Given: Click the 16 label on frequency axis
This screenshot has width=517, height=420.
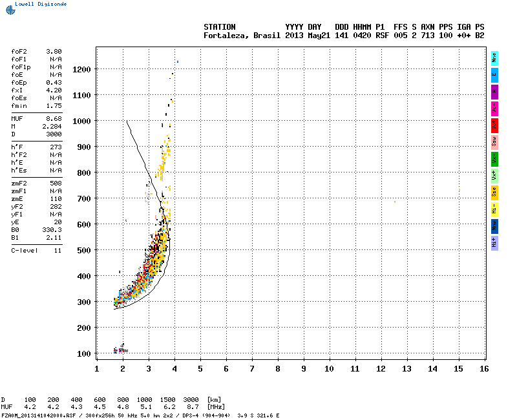Looking at the screenshot, I should pos(483,369).
